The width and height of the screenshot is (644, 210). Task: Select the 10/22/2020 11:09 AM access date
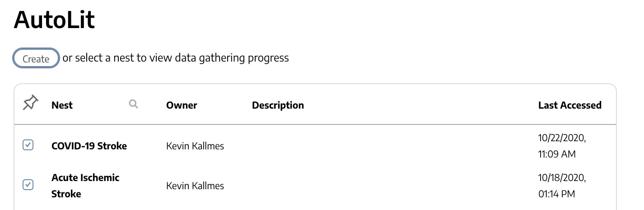pos(562,146)
